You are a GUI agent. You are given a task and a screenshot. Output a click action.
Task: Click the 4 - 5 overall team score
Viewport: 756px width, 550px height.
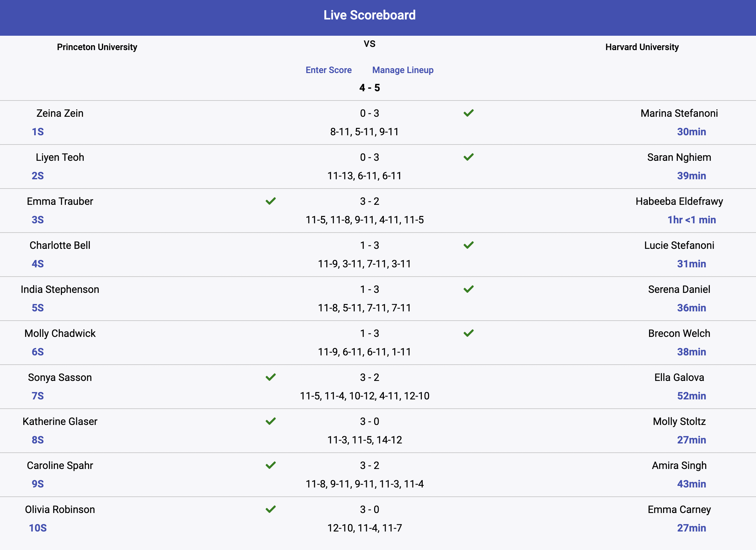(370, 88)
